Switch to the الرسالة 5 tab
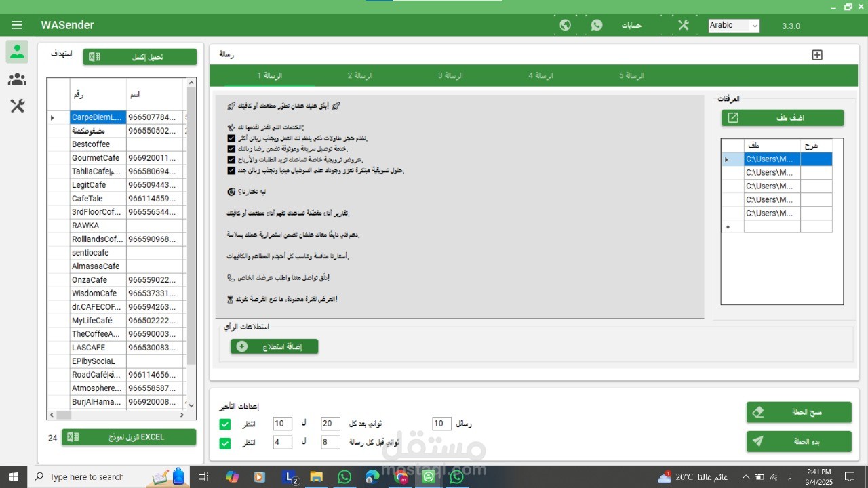This screenshot has width=868, height=488. click(631, 75)
